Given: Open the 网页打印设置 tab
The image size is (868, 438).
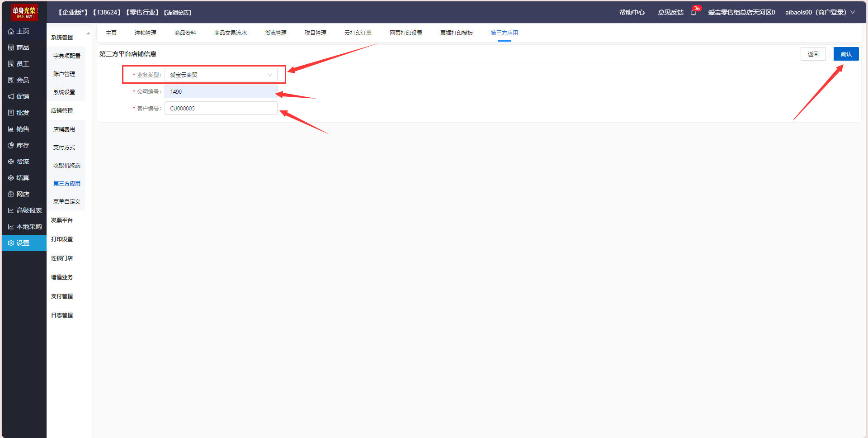Looking at the screenshot, I should point(406,33).
